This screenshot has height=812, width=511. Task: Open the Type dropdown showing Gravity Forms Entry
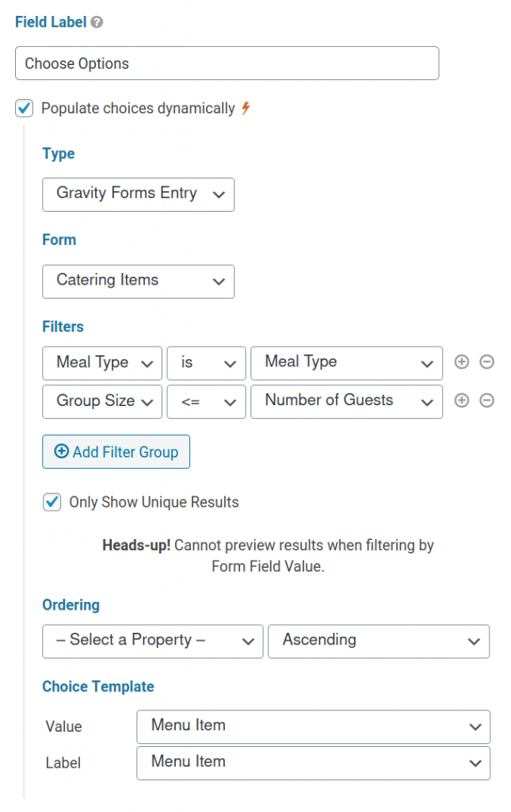point(138,194)
